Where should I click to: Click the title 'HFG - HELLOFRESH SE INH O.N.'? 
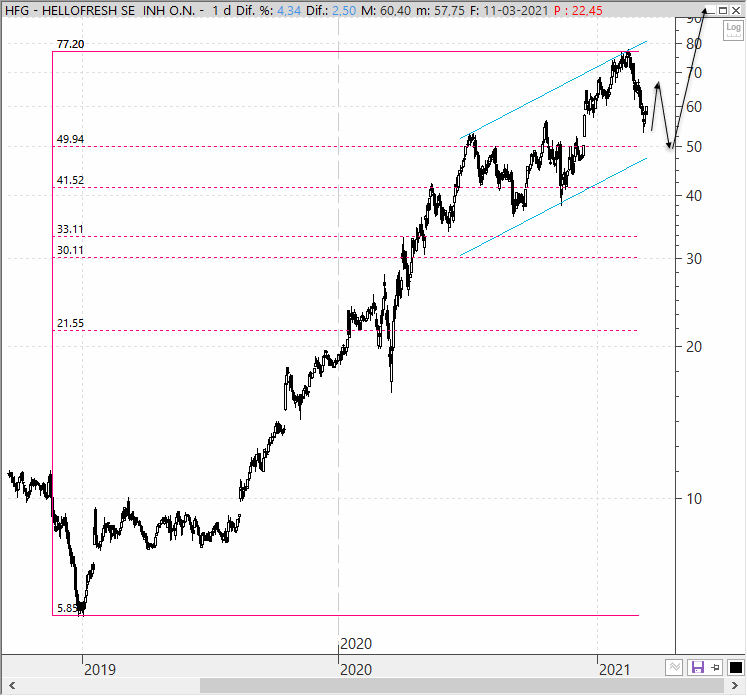coord(100,10)
